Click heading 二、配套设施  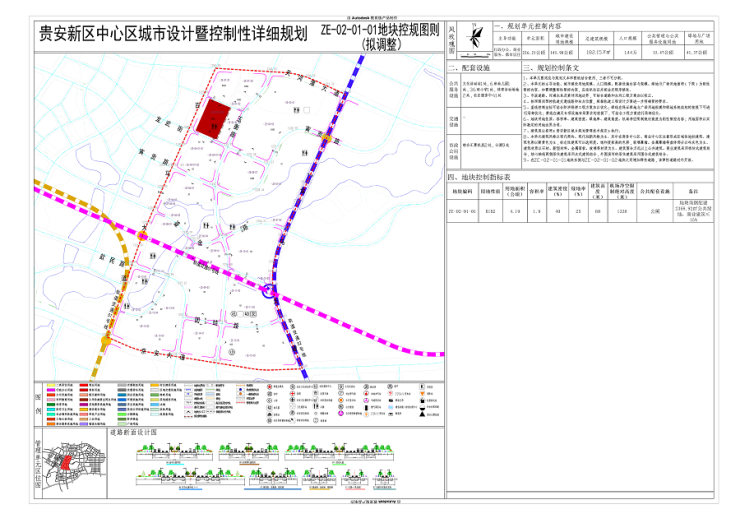469,68
